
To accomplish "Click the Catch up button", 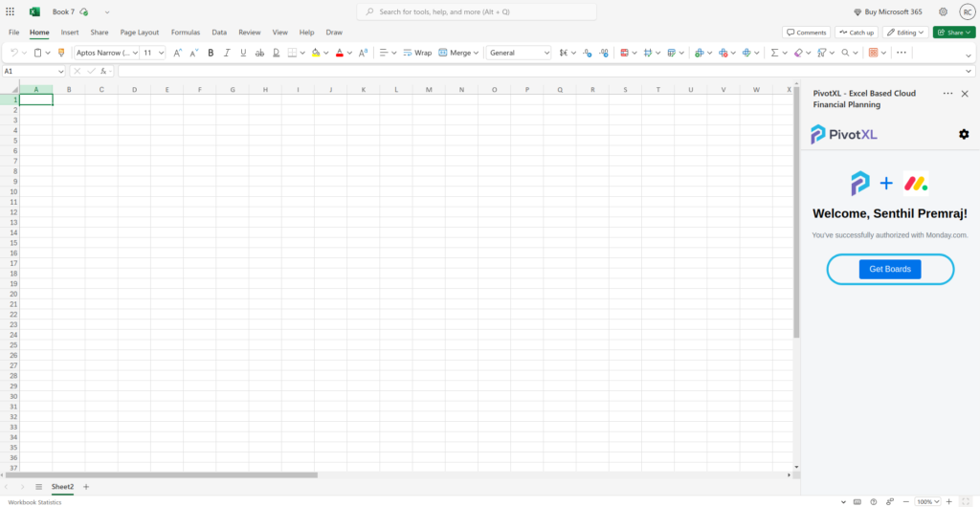I will point(857,33).
